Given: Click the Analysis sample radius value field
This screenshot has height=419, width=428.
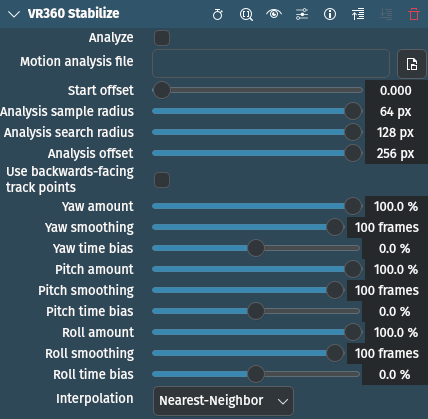Looking at the screenshot, I should [x=396, y=111].
